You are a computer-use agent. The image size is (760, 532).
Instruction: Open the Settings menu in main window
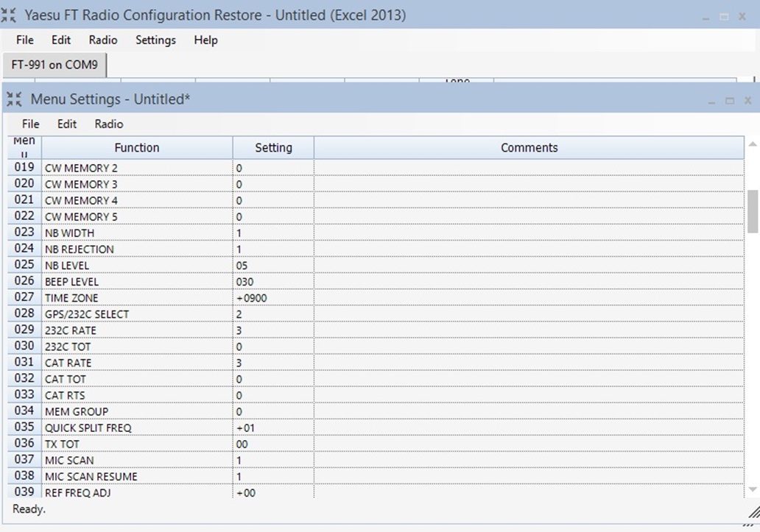tap(155, 40)
